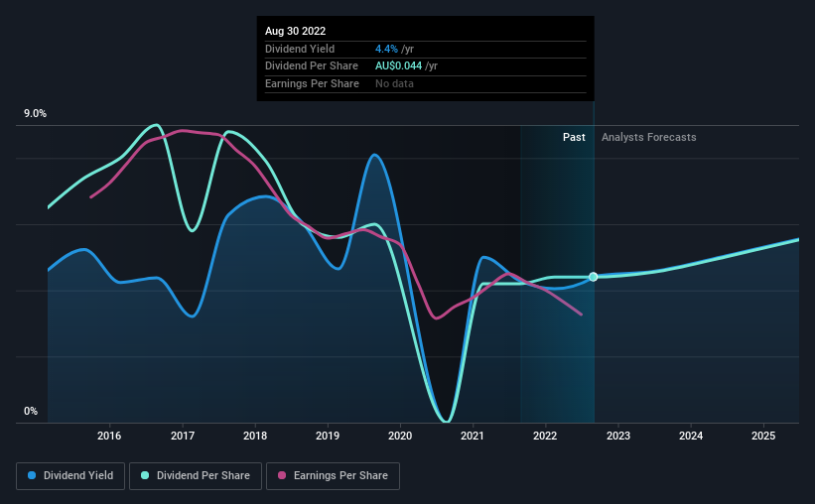Click the AU$0.044 dividend per share value
Image resolution: width=815 pixels, height=504 pixels.
pyautogui.click(x=399, y=66)
